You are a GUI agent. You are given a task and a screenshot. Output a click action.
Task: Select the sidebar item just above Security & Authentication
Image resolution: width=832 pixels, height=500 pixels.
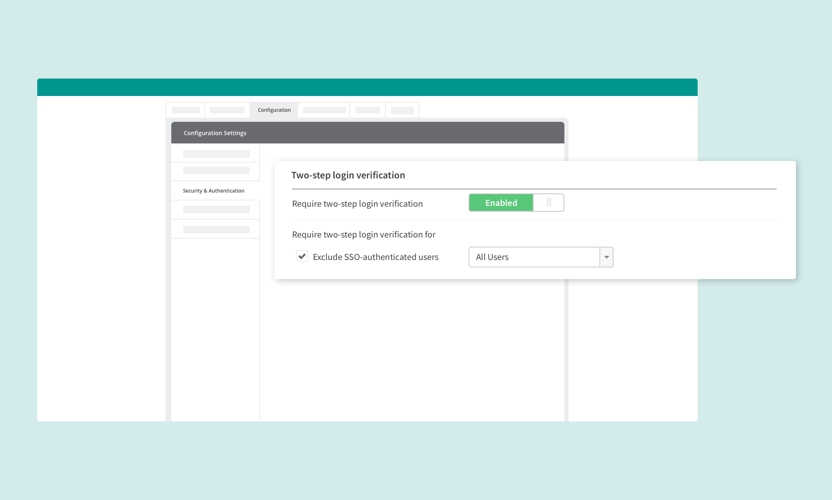216,171
